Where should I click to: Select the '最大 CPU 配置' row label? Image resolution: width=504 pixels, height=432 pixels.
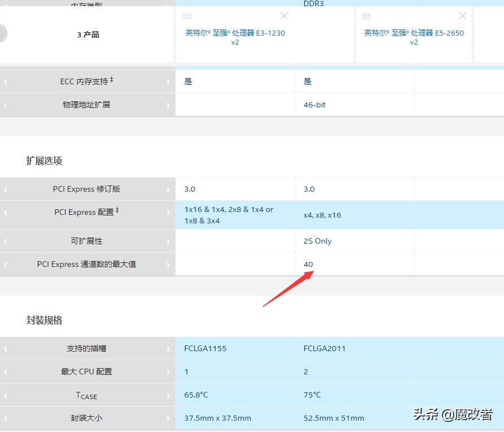click(87, 371)
